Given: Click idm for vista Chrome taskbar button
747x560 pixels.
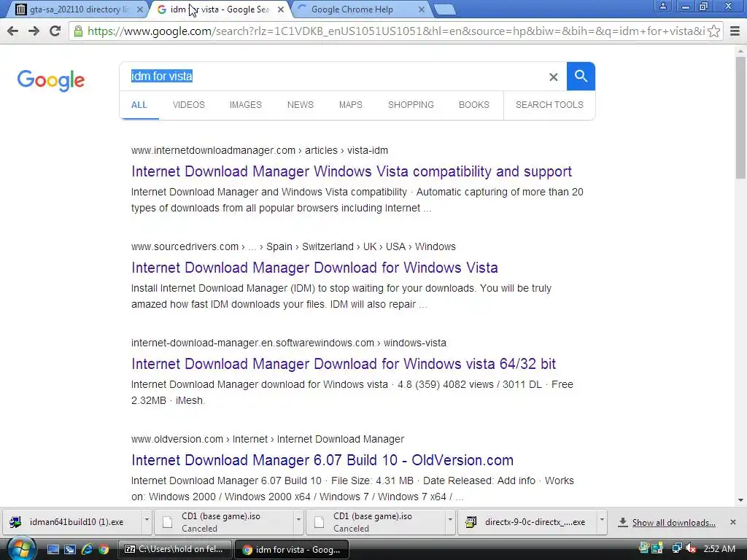Looking at the screenshot, I should (292, 550).
